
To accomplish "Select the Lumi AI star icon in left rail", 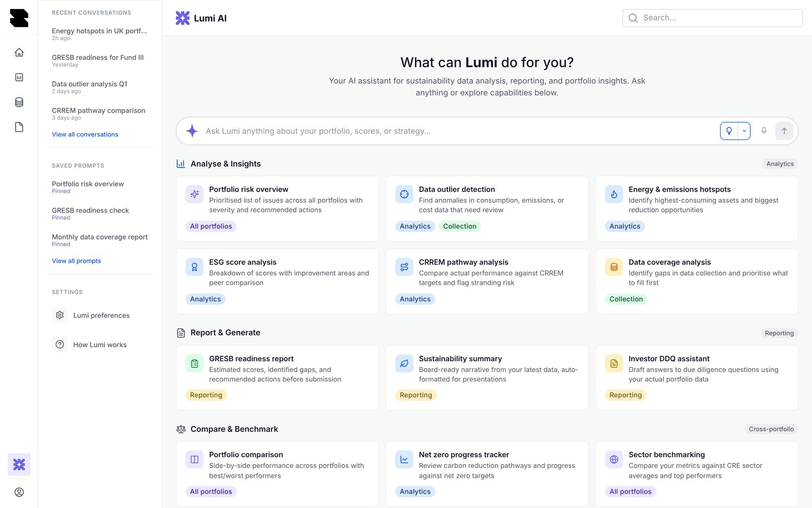I will (x=19, y=464).
